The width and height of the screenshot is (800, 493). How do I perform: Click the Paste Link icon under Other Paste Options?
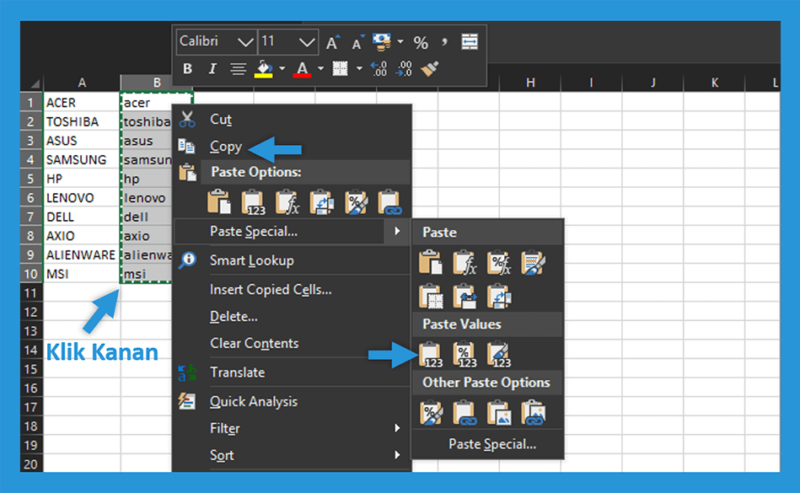point(465,413)
